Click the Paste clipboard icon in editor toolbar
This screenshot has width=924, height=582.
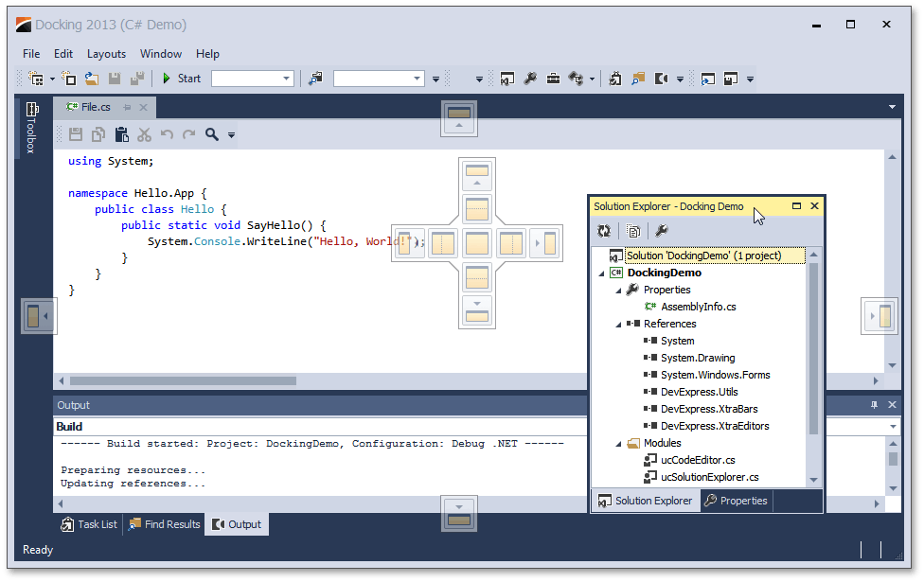tap(121, 134)
